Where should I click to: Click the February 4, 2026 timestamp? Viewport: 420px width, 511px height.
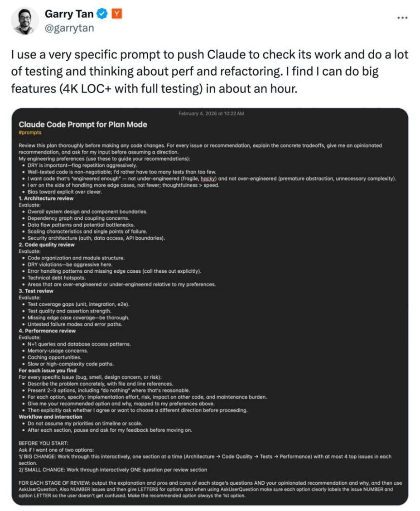click(x=211, y=113)
